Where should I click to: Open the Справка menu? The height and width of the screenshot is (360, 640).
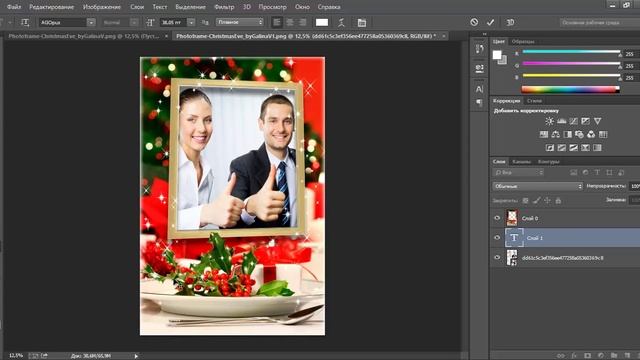[x=329, y=7]
